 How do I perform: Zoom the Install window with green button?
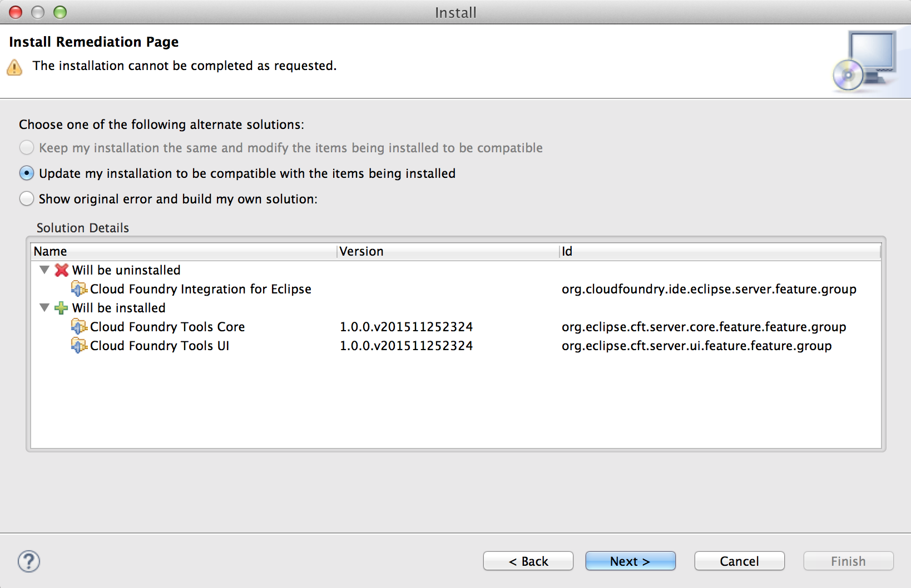coord(60,12)
